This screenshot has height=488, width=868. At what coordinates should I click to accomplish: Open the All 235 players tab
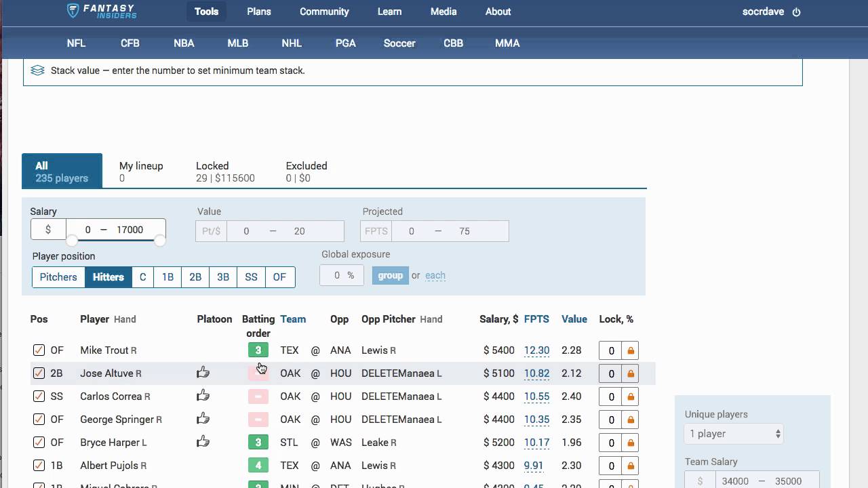tap(62, 171)
